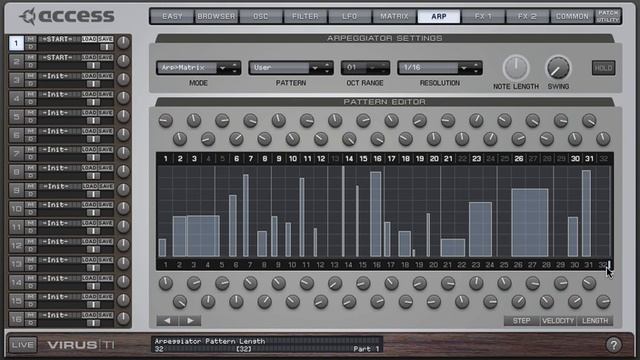
Task: Click the volume knob of part 12
Action: coord(123,245)
